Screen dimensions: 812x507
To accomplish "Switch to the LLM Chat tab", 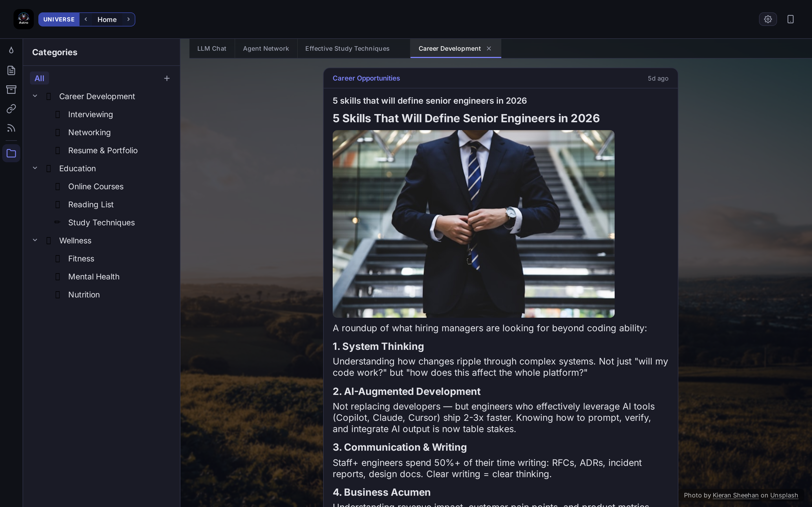I will 212,48.
